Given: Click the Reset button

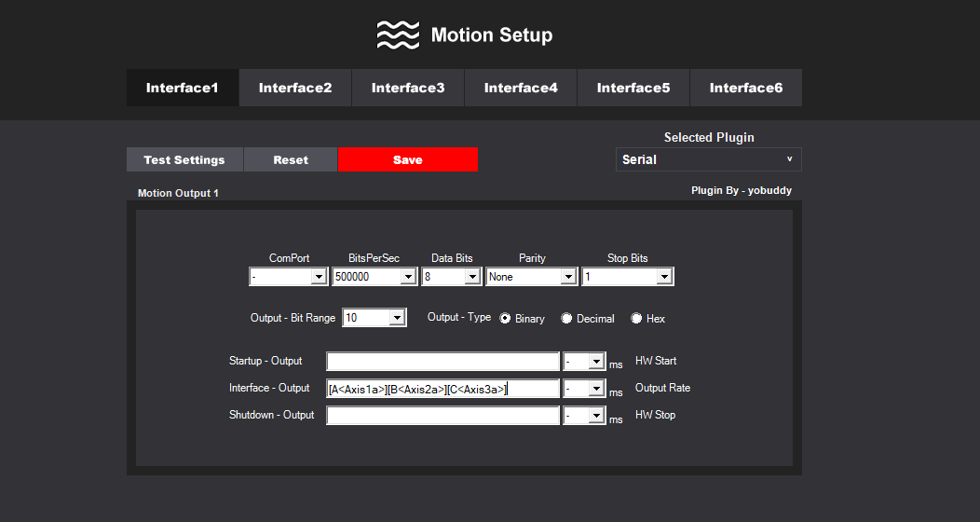Looking at the screenshot, I should pyautogui.click(x=291, y=159).
